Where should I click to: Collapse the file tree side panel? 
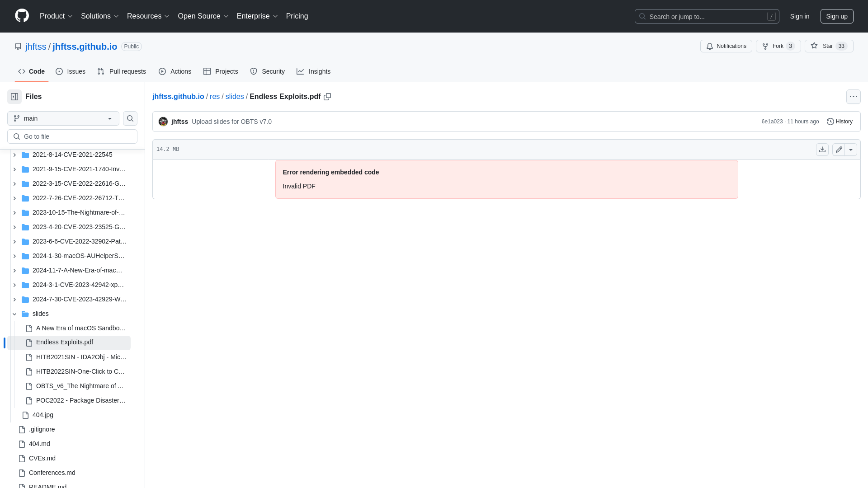click(14, 97)
